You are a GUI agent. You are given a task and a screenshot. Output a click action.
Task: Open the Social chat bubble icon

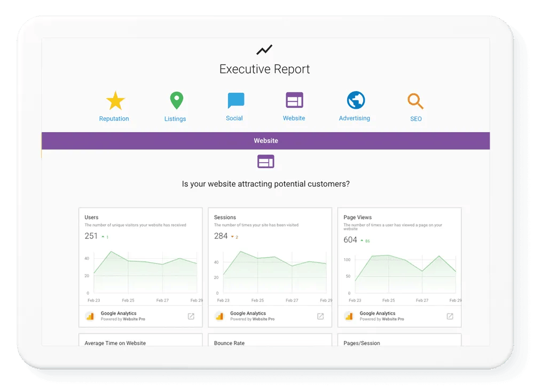[235, 100]
